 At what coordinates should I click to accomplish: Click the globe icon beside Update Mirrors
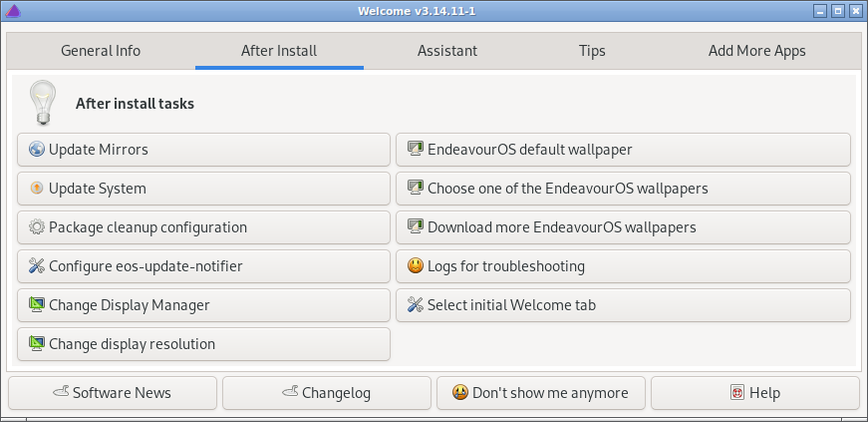pos(37,150)
